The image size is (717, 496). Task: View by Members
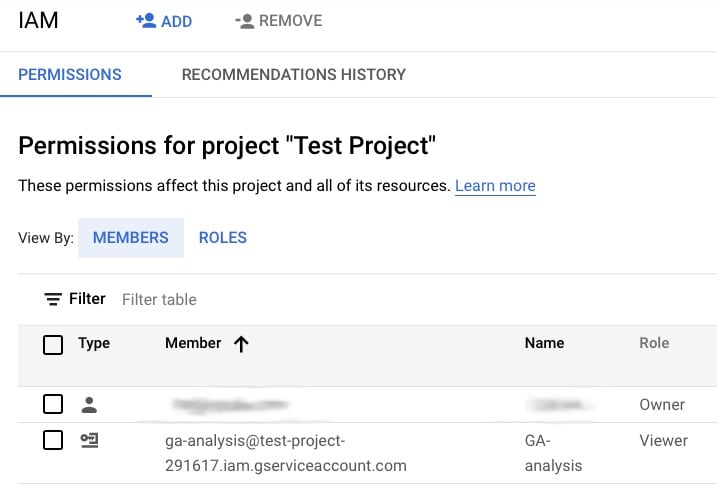coord(131,238)
